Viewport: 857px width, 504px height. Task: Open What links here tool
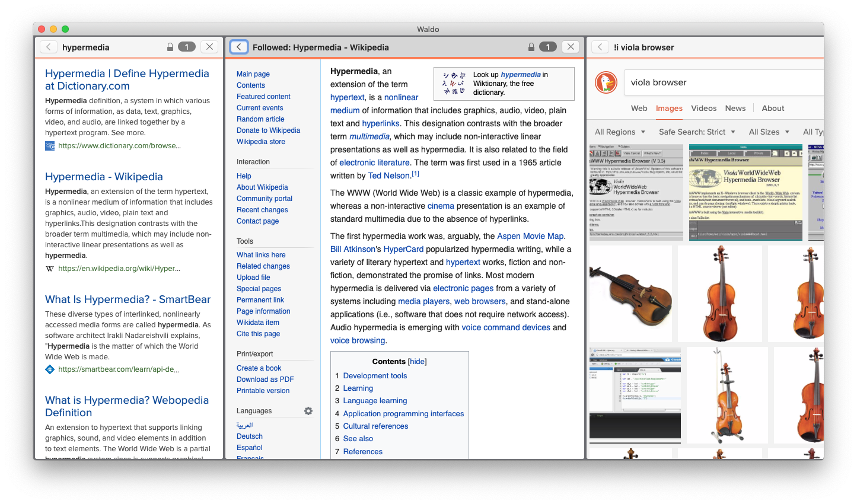(x=261, y=255)
